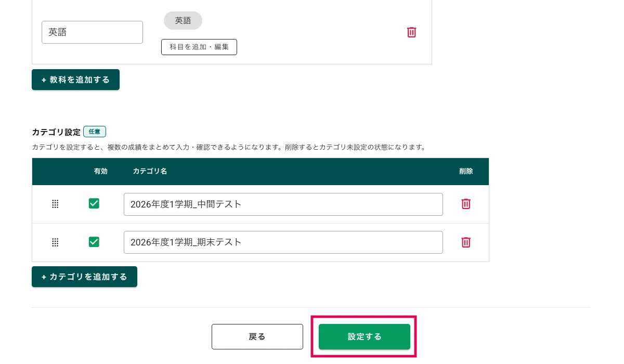Edit the 2026年度1学期_中間テスト category name field
Viewport: 624px width, 364px height.
coord(283,204)
